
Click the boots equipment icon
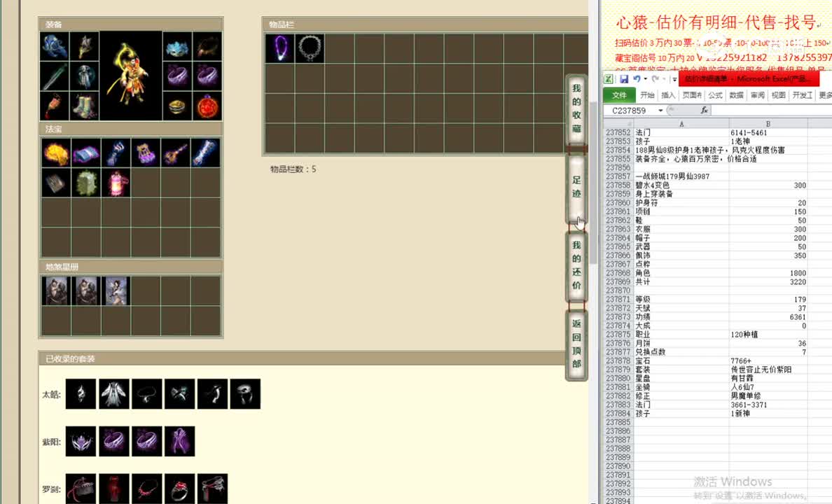point(84,106)
